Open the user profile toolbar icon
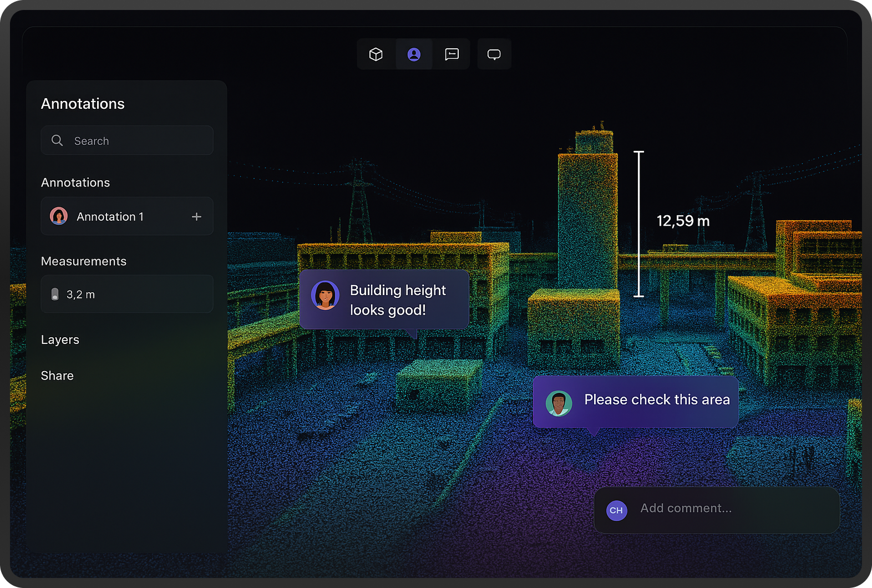 [x=414, y=54]
